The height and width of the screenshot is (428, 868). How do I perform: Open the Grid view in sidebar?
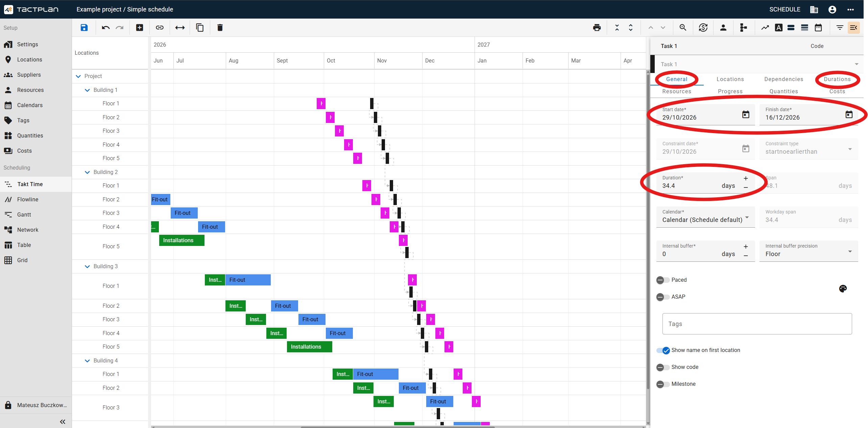coord(36,260)
